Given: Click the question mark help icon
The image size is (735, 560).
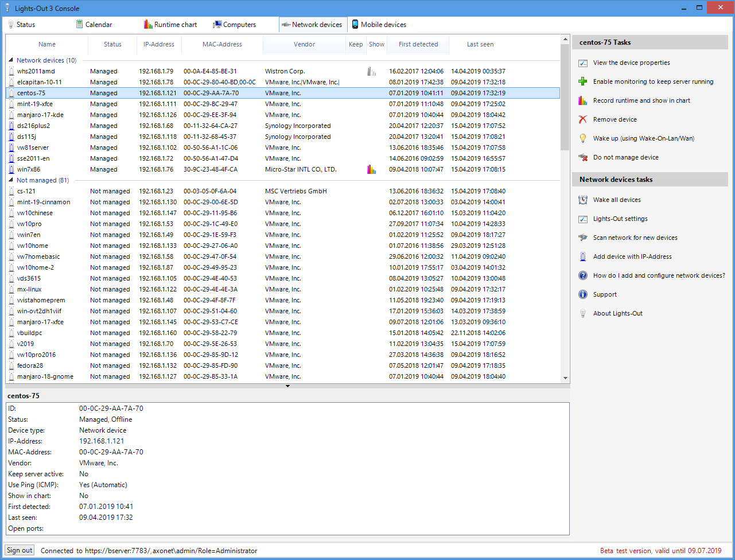Looking at the screenshot, I should [583, 275].
